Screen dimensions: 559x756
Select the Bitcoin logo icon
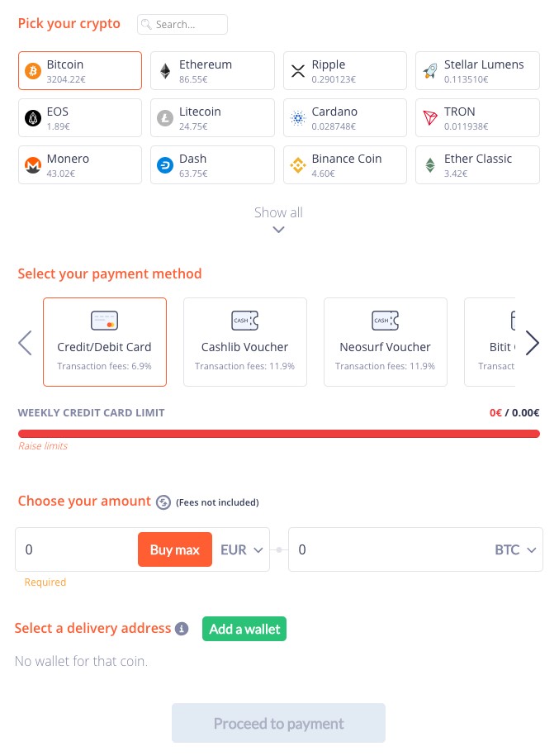click(x=33, y=71)
